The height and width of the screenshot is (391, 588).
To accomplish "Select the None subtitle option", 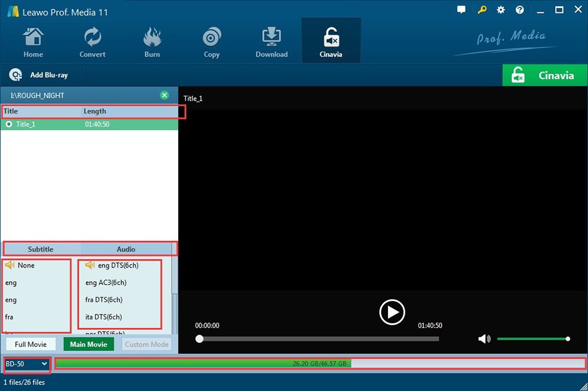I will (x=26, y=265).
